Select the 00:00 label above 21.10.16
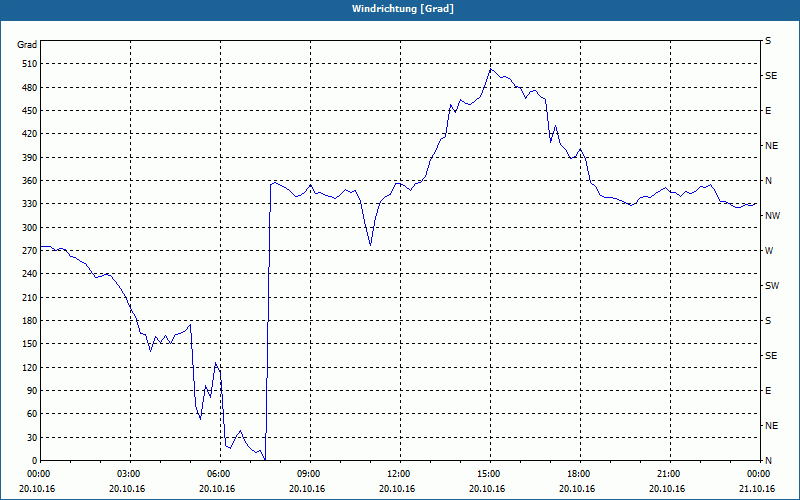Screen dimensions: 800x500 pyautogui.click(x=757, y=474)
